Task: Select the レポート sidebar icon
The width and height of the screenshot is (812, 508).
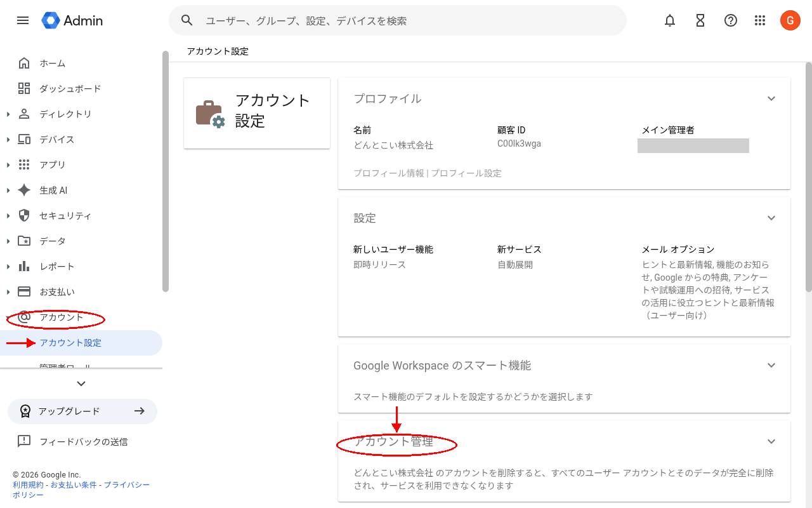Action: point(24,266)
